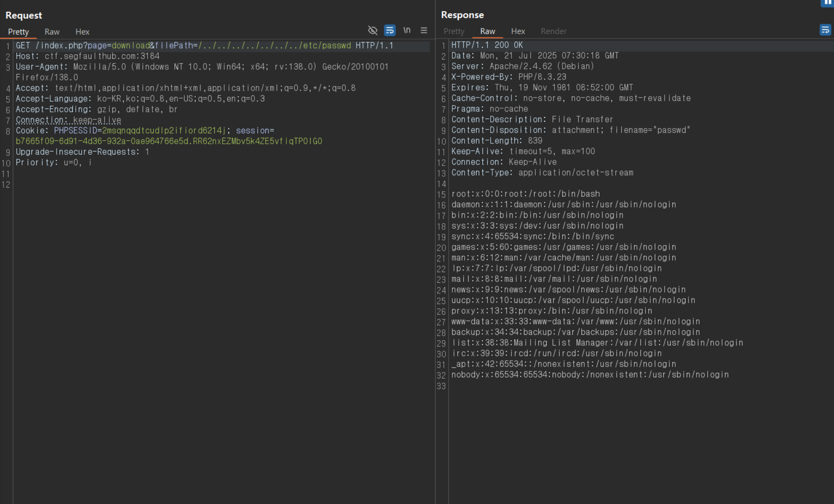Click the Response Connection: Keep-Alive header
Image resolution: width=834 pixels, height=504 pixels.
(504, 162)
